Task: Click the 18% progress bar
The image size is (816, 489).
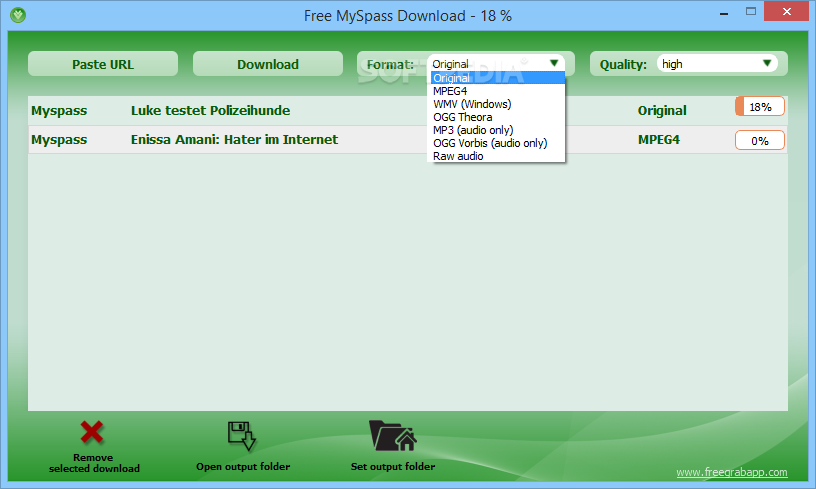Action: tap(760, 107)
